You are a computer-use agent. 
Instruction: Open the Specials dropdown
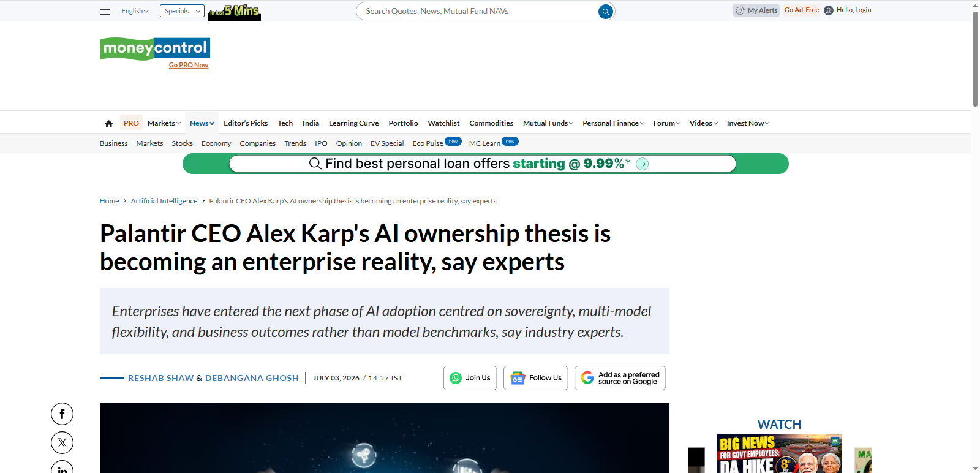coord(182,11)
